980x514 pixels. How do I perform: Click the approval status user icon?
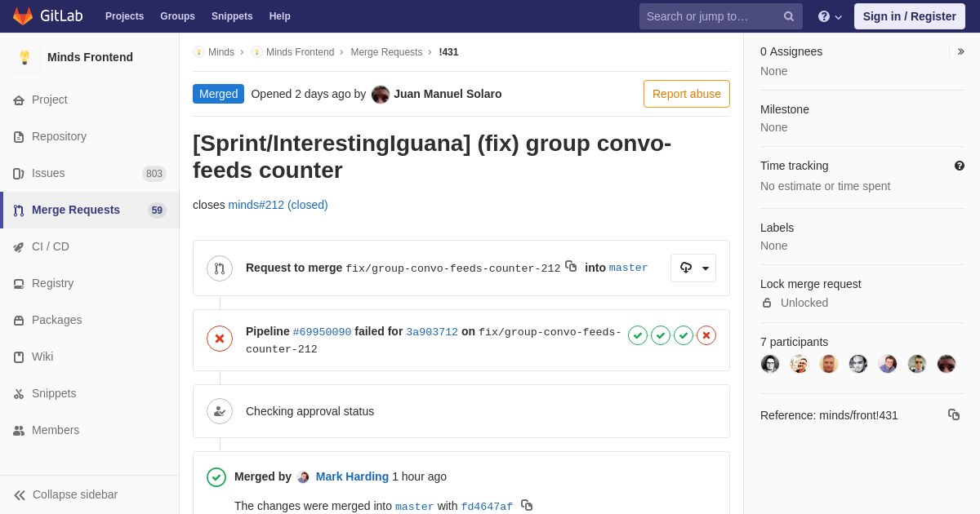pyautogui.click(x=220, y=411)
